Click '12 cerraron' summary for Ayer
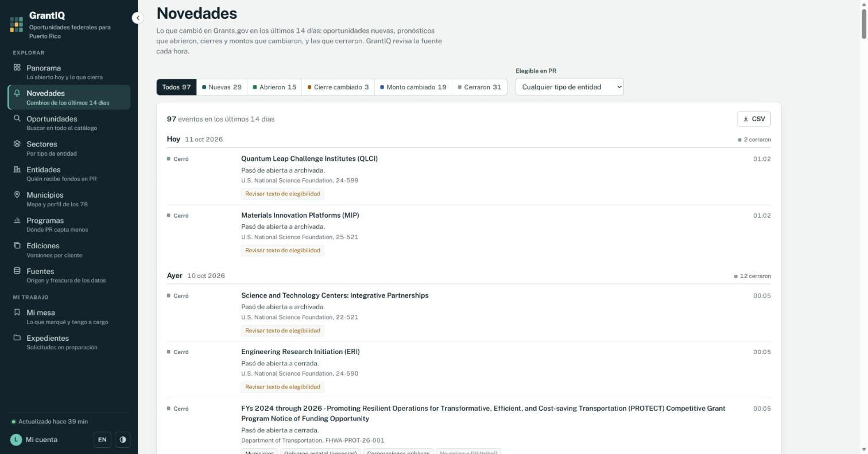Image resolution: width=868 pixels, height=454 pixels. point(753,276)
